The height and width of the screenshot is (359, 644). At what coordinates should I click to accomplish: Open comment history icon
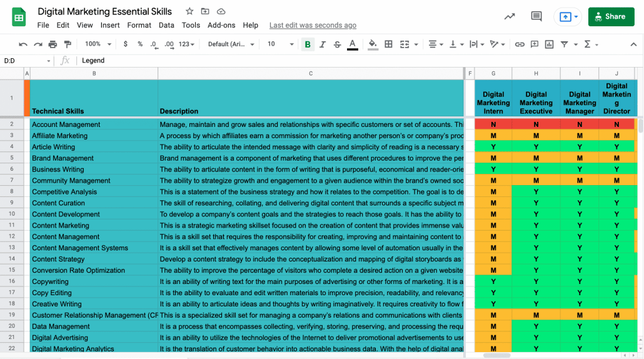[536, 16]
